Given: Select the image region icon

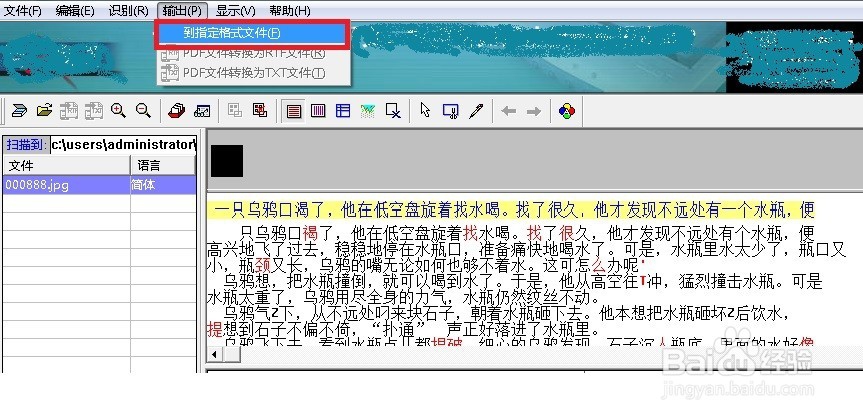Looking at the screenshot, I should 368,111.
